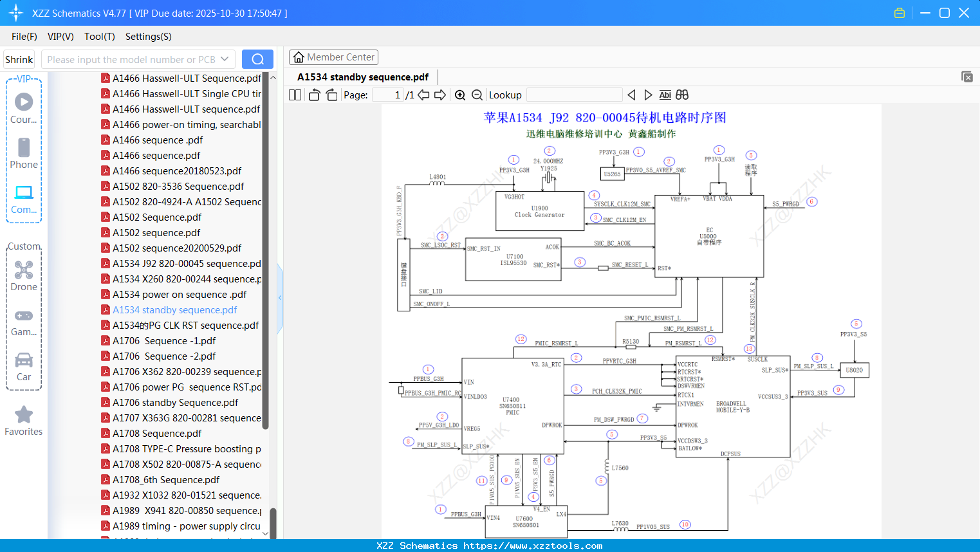Viewport: 980px width, 552px height.
Task: Open A1706 standby Sequence.pdf in list
Action: coord(175,403)
